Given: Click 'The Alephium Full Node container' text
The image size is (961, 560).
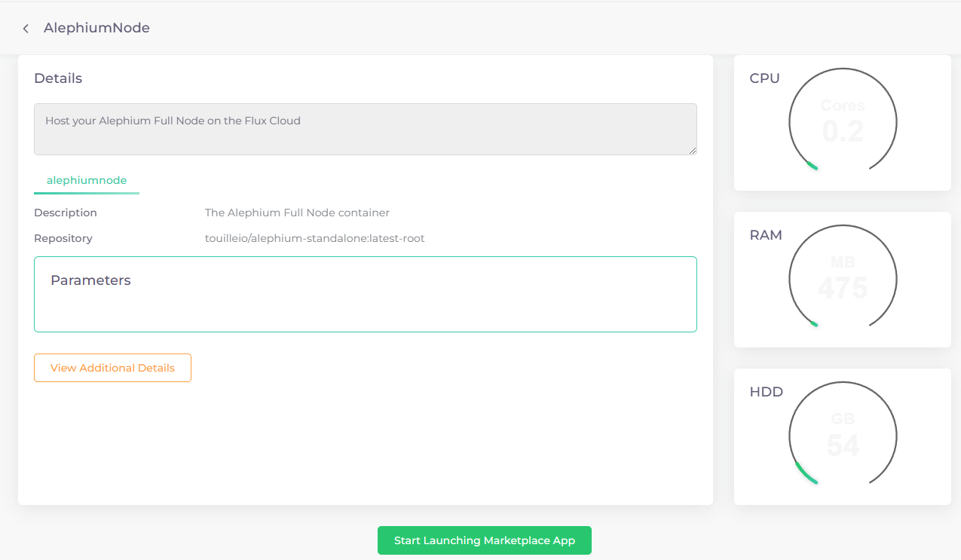Looking at the screenshot, I should click(x=297, y=213).
